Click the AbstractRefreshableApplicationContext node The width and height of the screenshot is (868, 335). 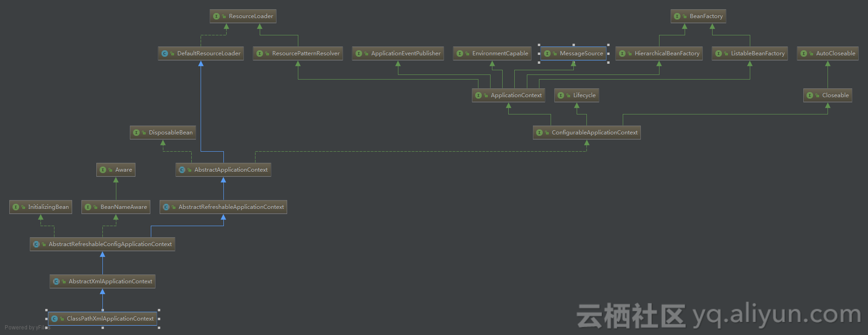tap(223, 207)
